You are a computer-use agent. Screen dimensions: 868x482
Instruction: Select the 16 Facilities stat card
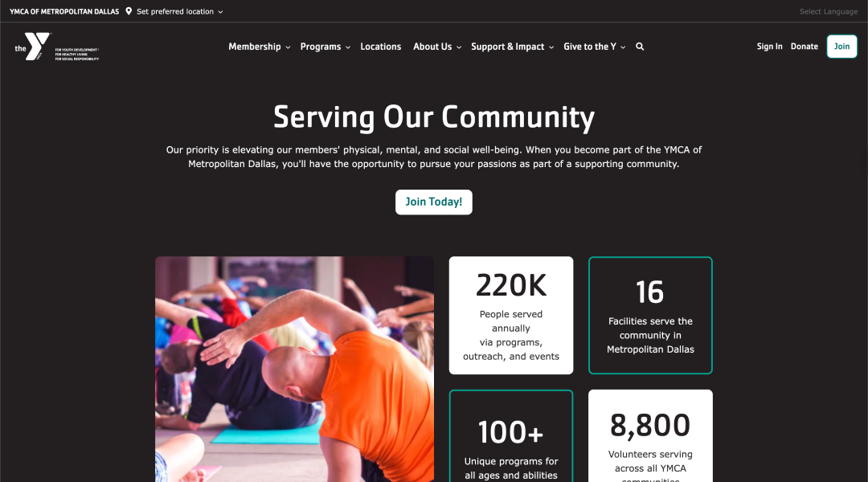(650, 316)
